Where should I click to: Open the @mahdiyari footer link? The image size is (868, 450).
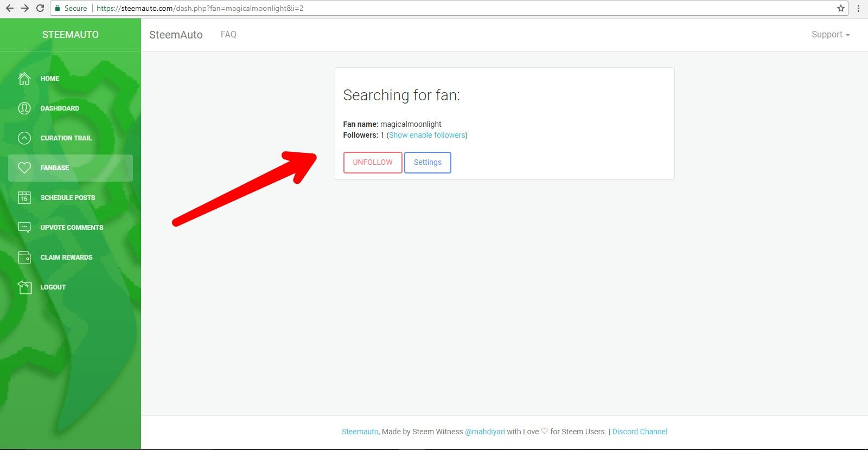tap(485, 432)
